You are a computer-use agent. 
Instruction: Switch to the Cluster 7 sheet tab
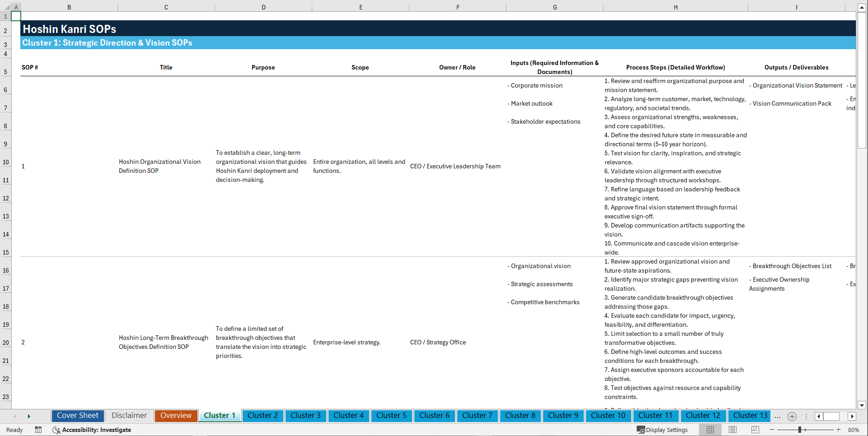tap(477, 416)
